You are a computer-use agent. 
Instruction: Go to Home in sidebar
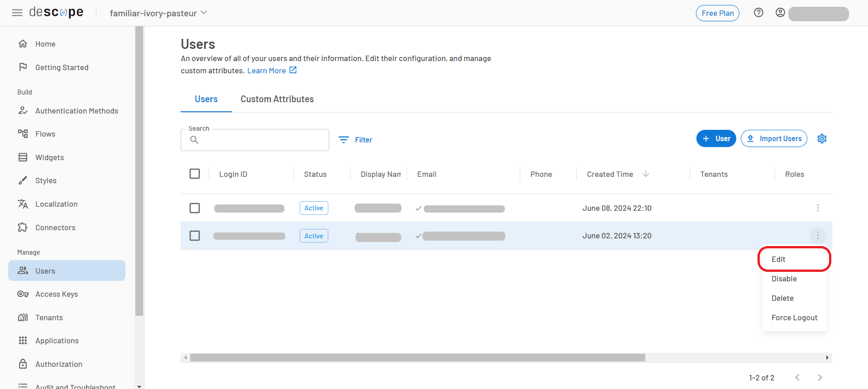point(45,44)
